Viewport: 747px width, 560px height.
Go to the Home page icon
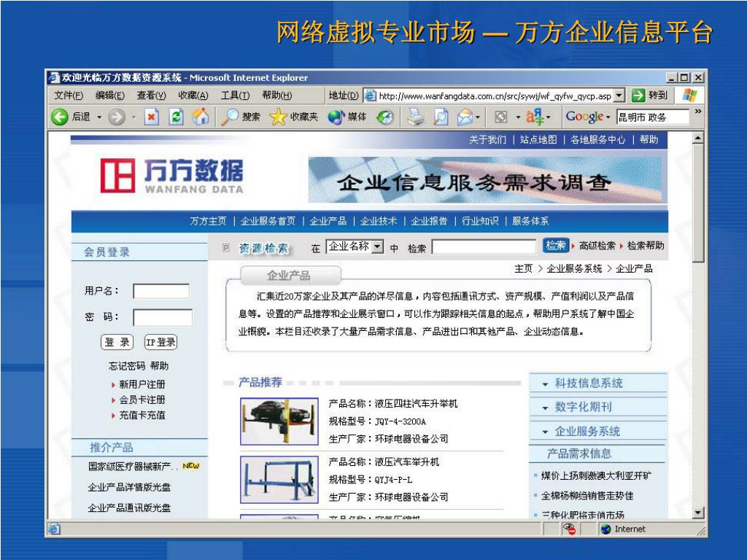201,117
